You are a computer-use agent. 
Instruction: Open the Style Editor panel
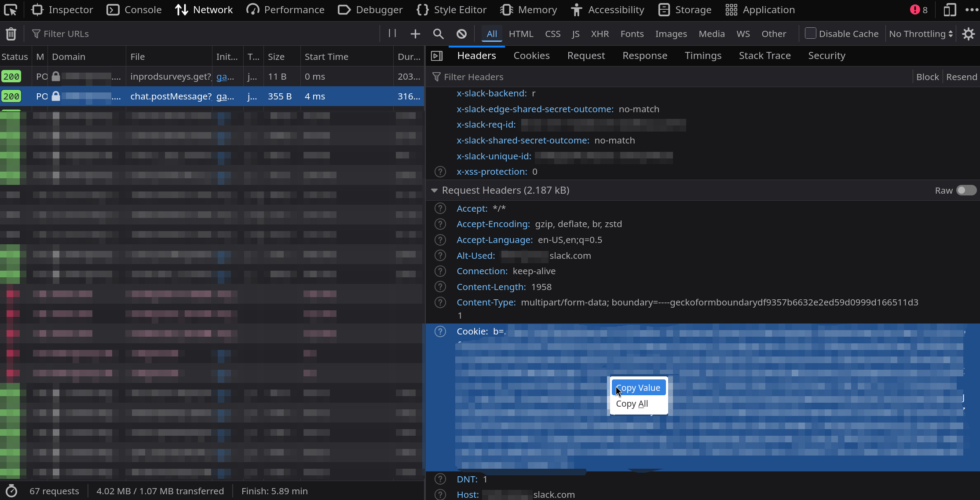click(x=451, y=10)
